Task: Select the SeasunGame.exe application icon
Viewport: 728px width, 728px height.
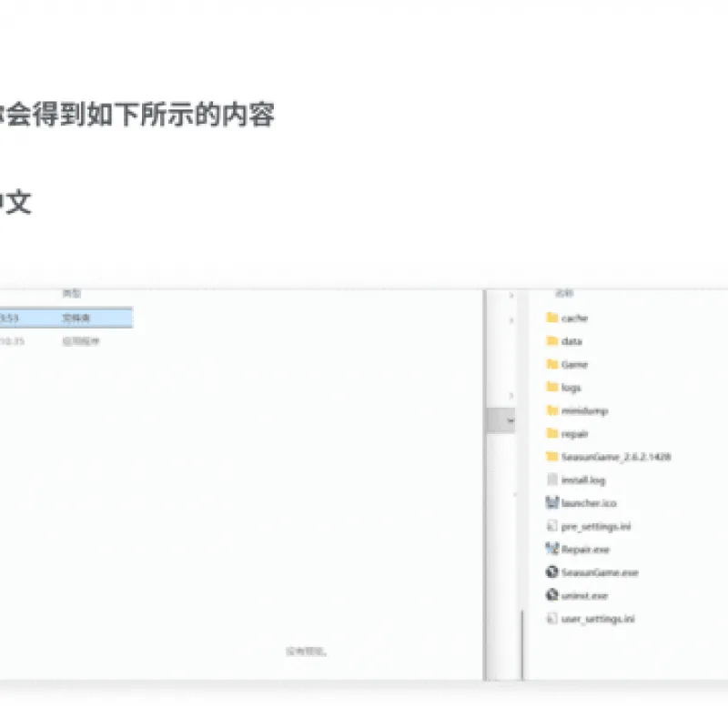Action: click(552, 572)
